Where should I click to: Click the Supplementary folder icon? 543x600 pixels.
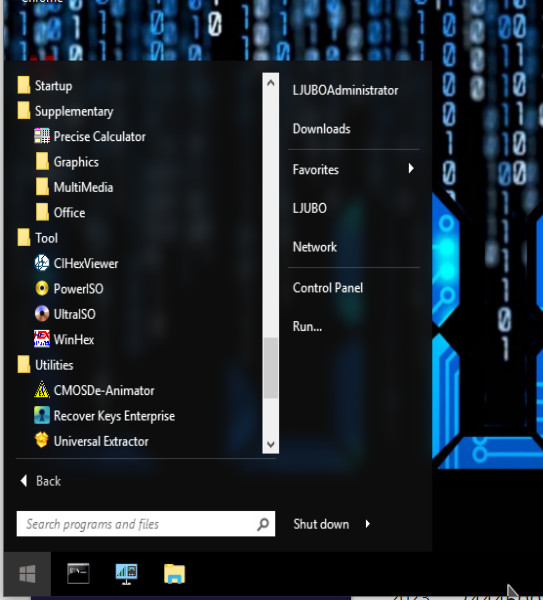(24, 111)
